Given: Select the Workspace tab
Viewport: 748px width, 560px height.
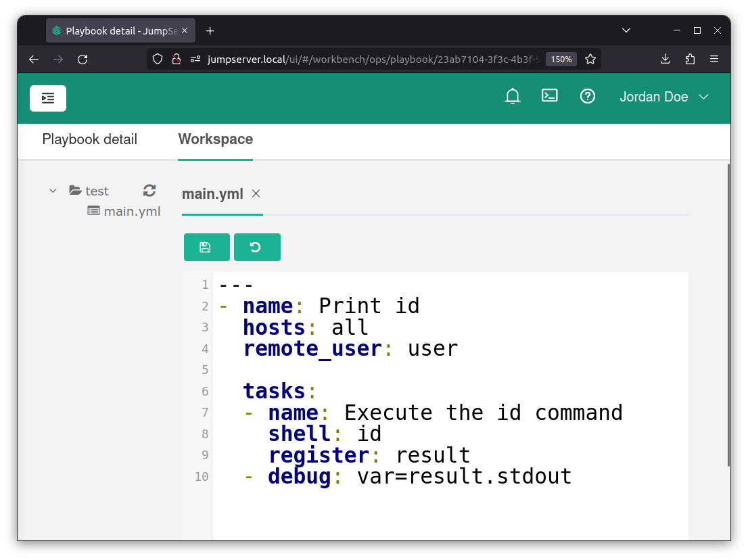Looking at the screenshot, I should 215,139.
